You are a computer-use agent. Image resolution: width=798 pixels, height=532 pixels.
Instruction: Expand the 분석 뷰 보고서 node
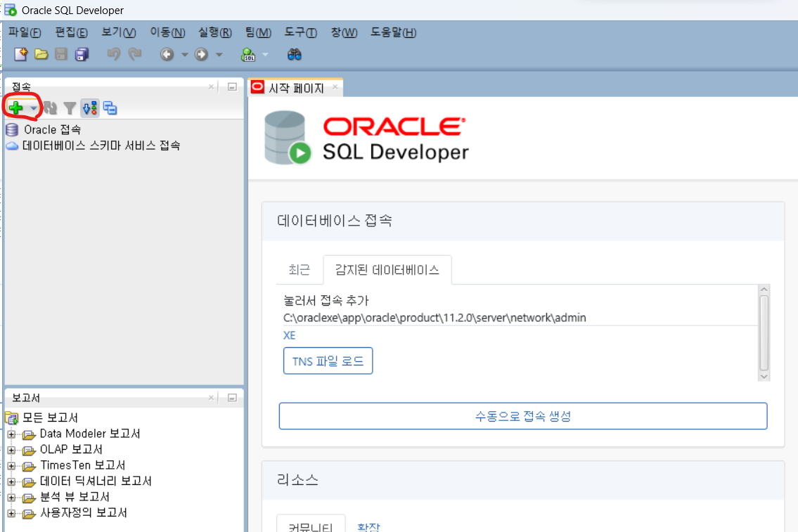(12, 498)
